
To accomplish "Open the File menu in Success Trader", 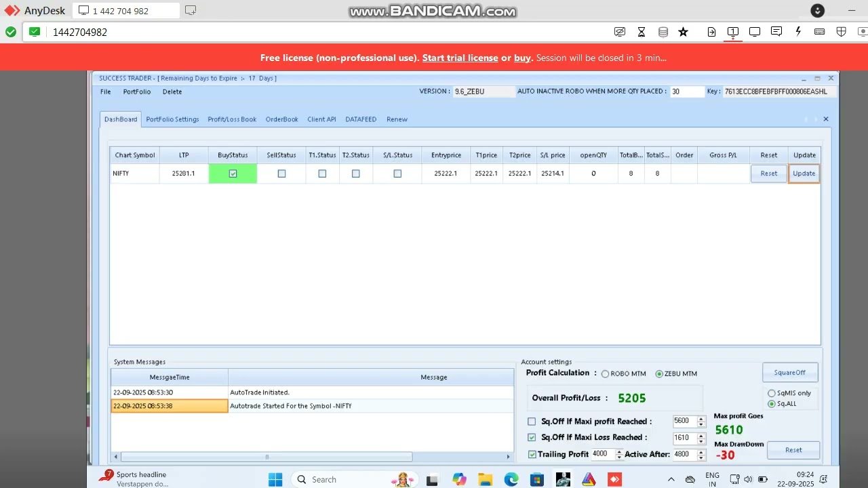I will 106,91.
